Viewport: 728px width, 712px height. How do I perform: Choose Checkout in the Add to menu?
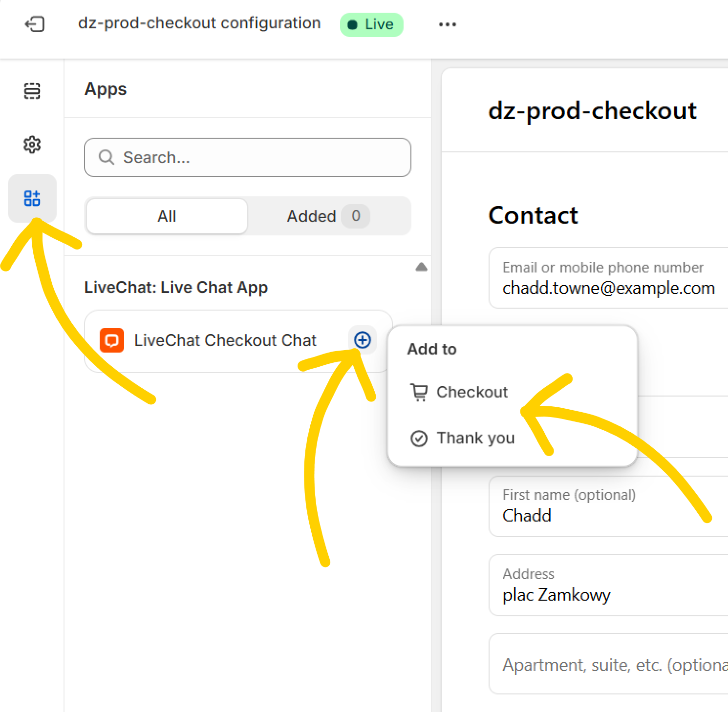point(459,392)
